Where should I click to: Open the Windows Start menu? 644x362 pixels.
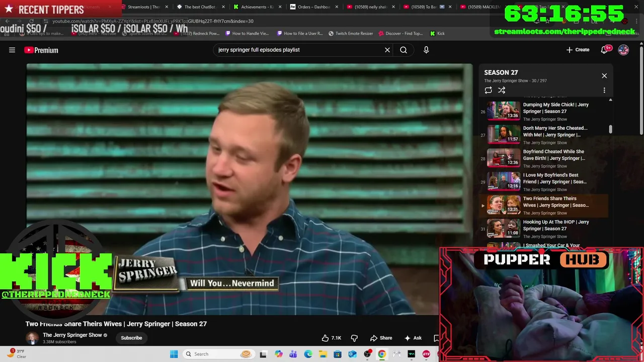click(x=174, y=354)
